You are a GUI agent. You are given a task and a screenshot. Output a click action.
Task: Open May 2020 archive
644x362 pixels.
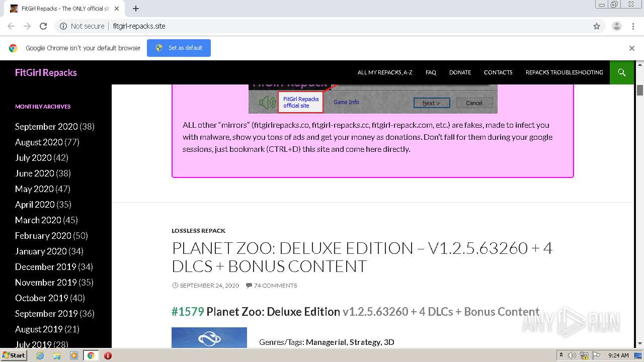point(34,189)
